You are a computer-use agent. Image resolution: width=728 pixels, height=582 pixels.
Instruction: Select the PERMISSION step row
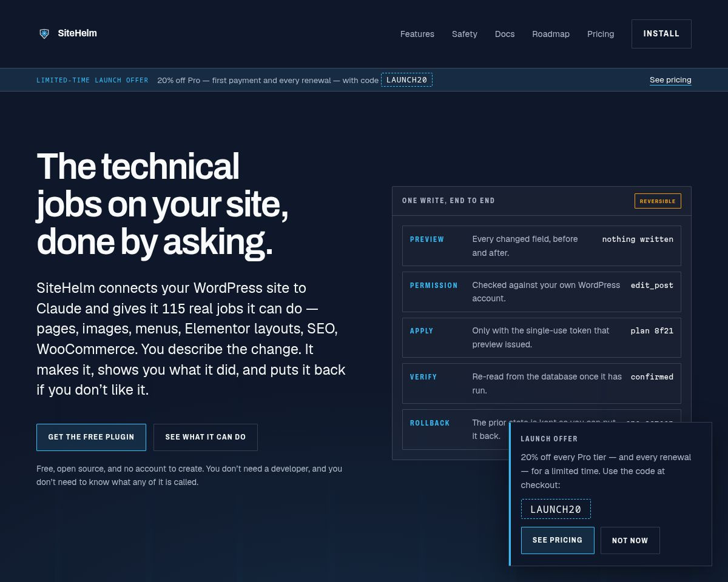pyautogui.click(x=542, y=292)
